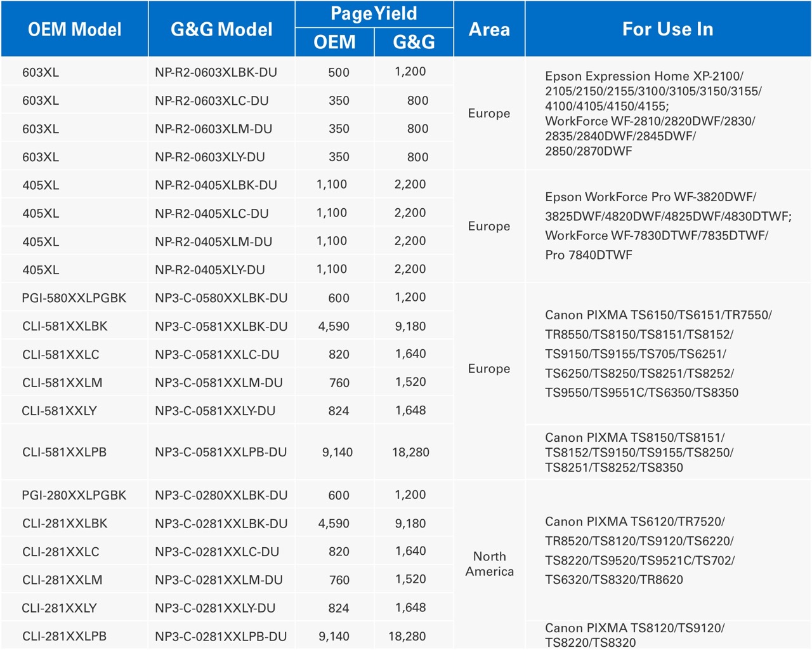Select the Area column header
This screenshot has width=812, height=650.
point(489,29)
